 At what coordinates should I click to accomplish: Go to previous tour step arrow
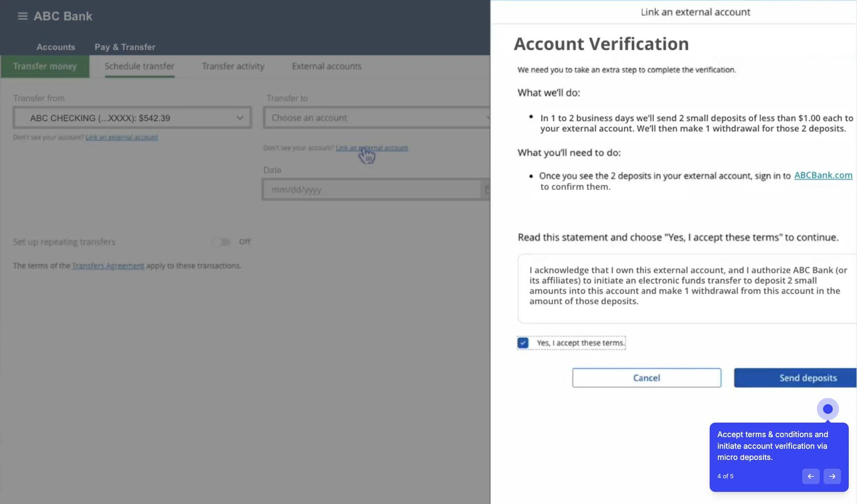pos(810,476)
